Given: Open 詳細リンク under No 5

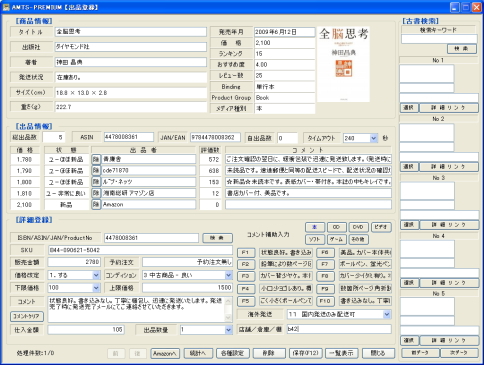Looking at the screenshot, I should 449,341.
